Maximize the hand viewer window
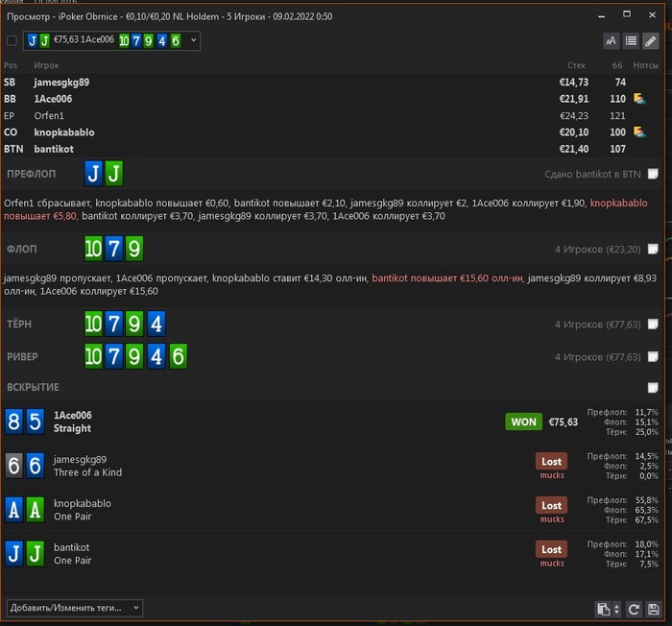Viewport: 672px width, 626px height. (627, 14)
